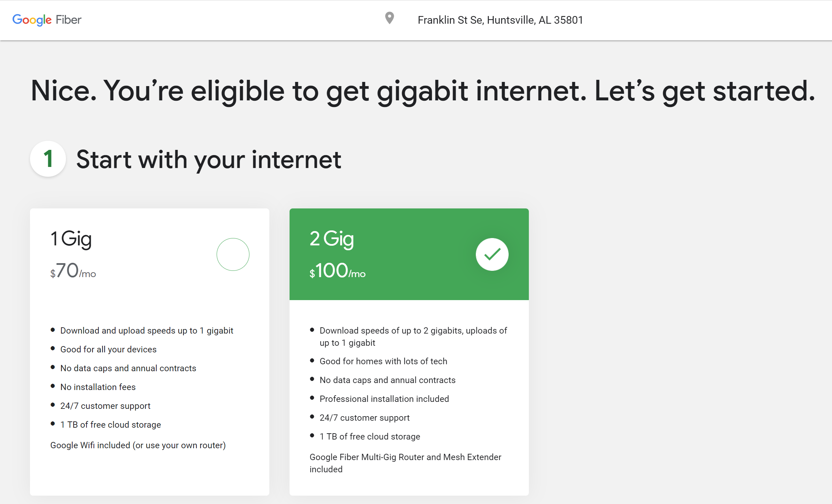The height and width of the screenshot is (504, 832).
Task: Click the location pin icon
Action: 389,19
